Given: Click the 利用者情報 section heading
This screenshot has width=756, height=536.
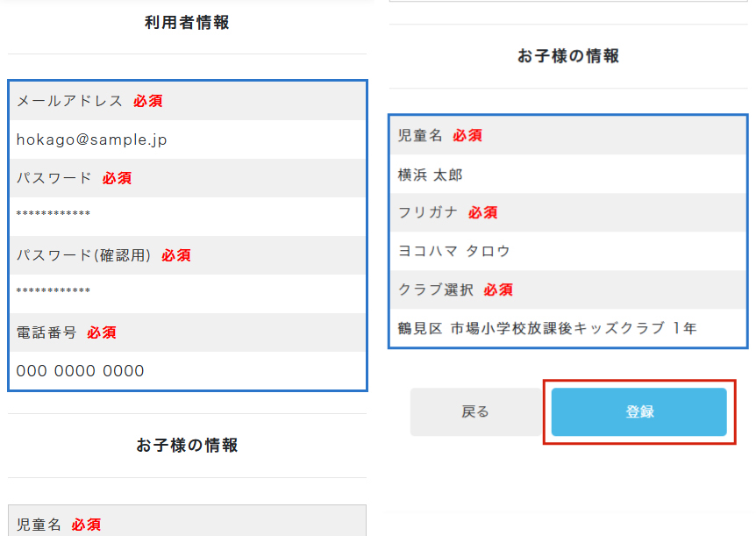Looking at the screenshot, I should 187,23.
